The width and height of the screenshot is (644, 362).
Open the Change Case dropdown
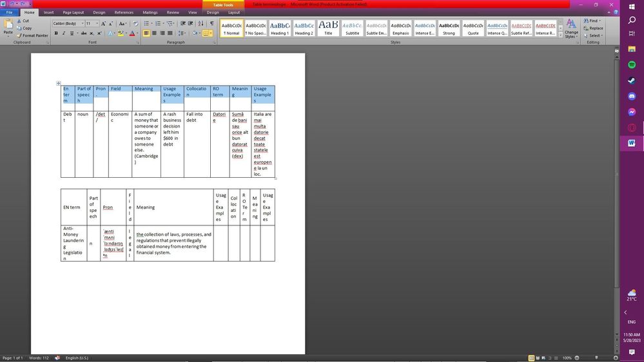coord(122,23)
